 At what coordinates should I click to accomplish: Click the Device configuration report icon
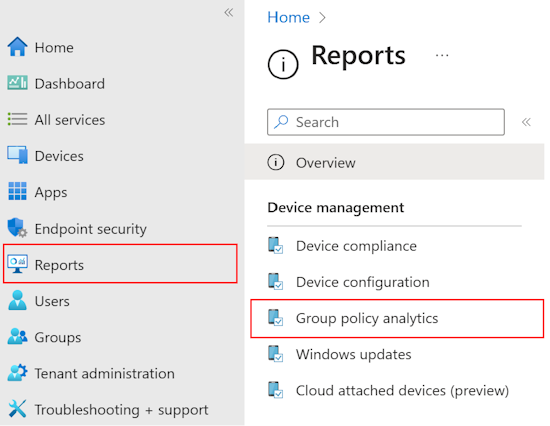tap(276, 281)
